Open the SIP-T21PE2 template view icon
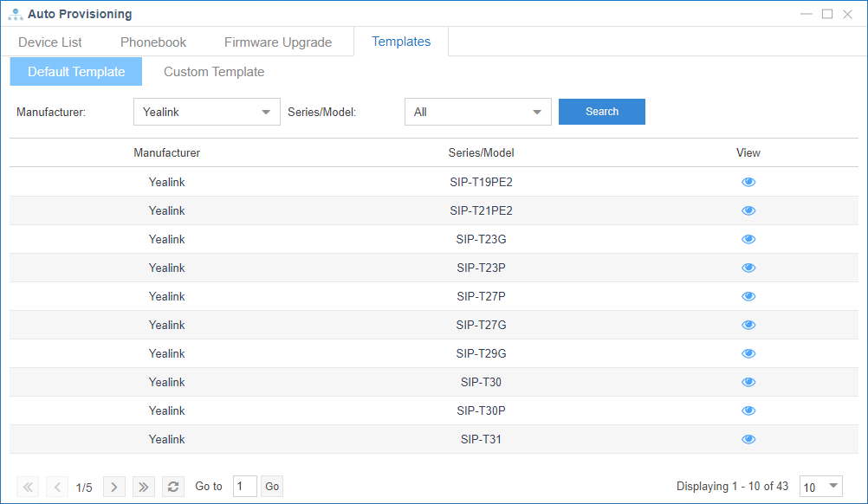 click(x=748, y=210)
